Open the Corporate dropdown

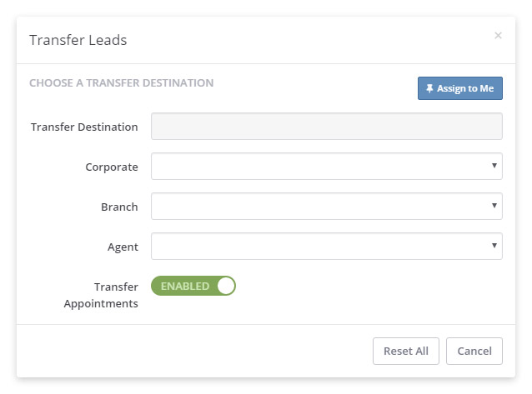326,166
